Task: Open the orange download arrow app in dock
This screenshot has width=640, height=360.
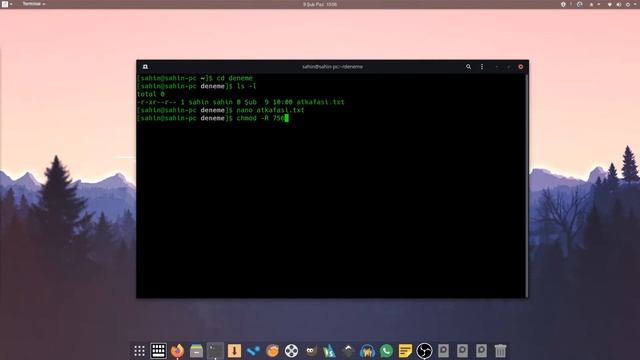Action: click(234, 351)
